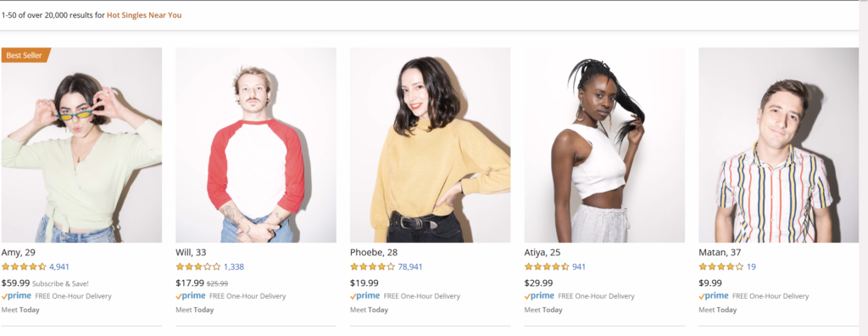868x336 pixels.
Task: View the 1,338 reviews for Will
Action: tap(234, 266)
